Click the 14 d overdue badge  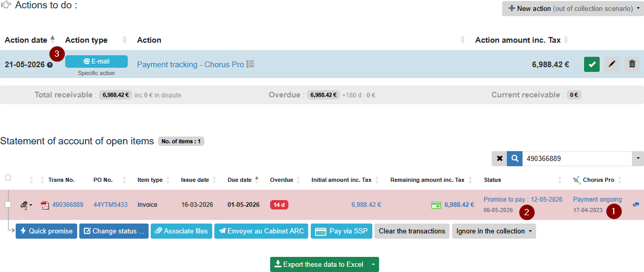[279, 205]
